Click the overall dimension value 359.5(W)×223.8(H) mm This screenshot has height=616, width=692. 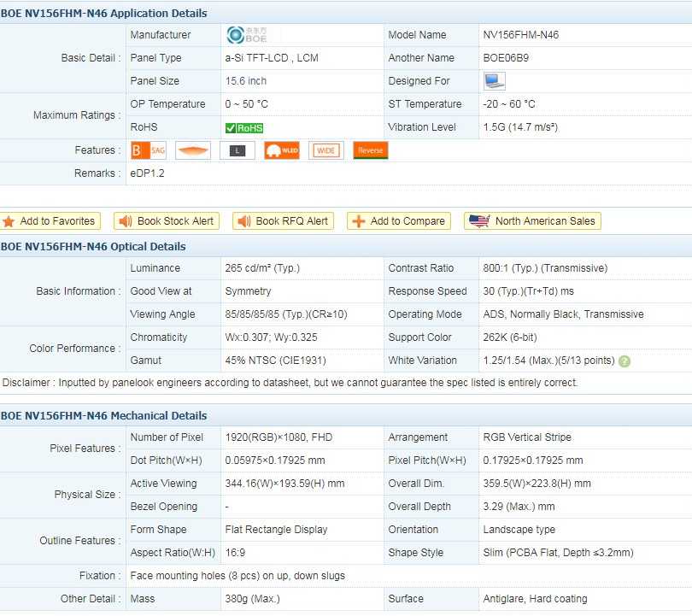pos(537,484)
